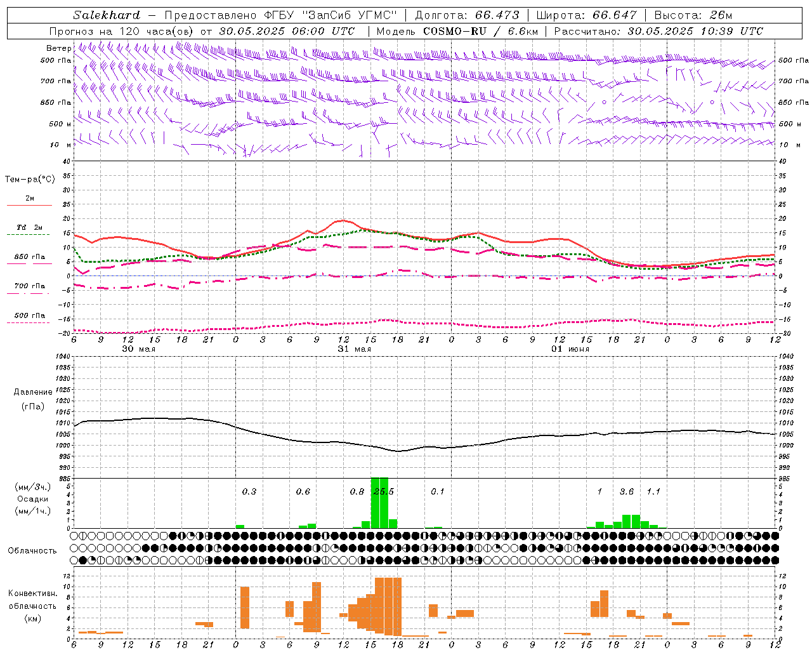Click the '30 мая' date label
The image size is (812, 650).
pos(139,349)
